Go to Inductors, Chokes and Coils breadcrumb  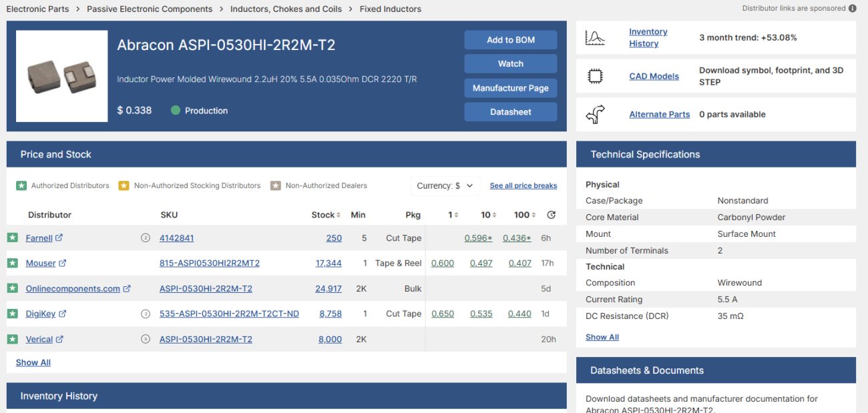point(286,9)
